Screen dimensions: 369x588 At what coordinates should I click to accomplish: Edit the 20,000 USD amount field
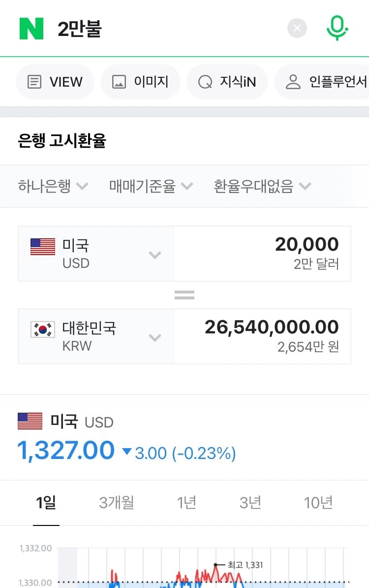coord(262,254)
